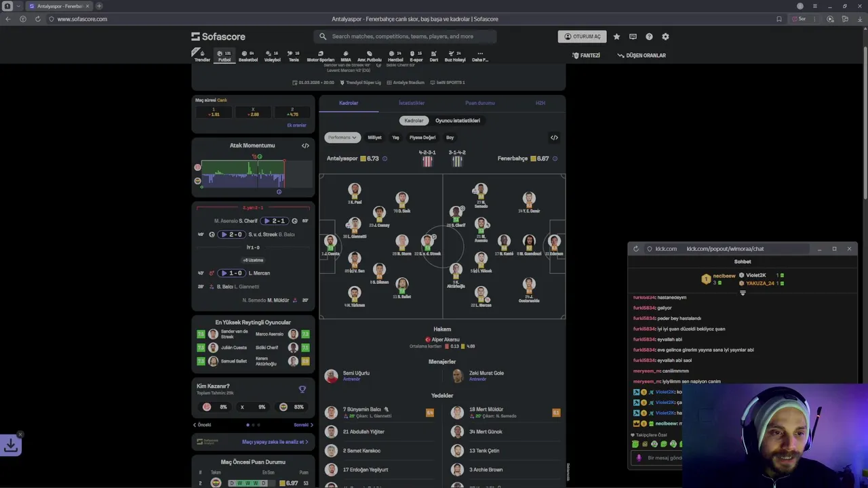Open DÜŞEN ORANLAR link

(642, 56)
